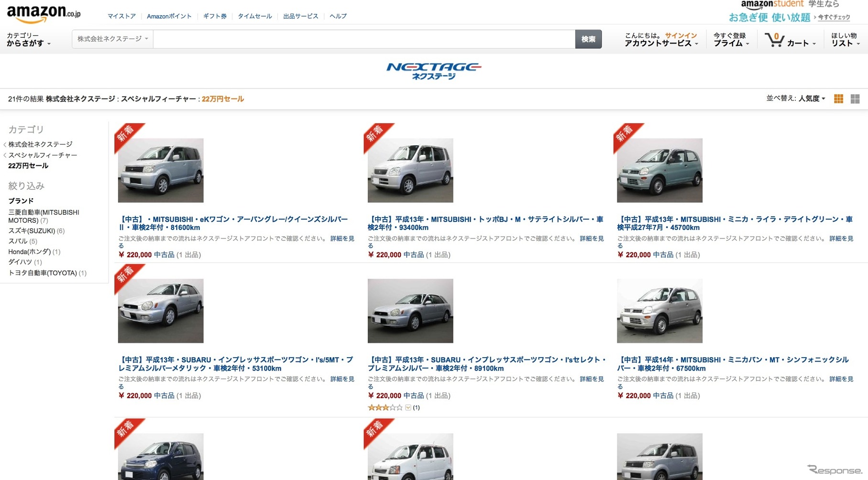Open アカウントサービス account menu
The image size is (868, 480).
[x=661, y=44]
